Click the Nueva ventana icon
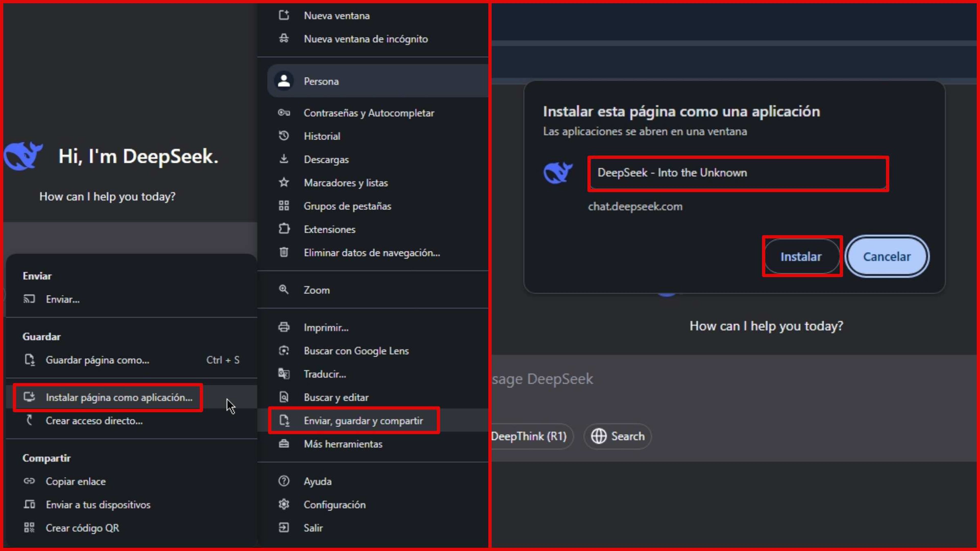The height and width of the screenshot is (551, 980). click(x=284, y=15)
